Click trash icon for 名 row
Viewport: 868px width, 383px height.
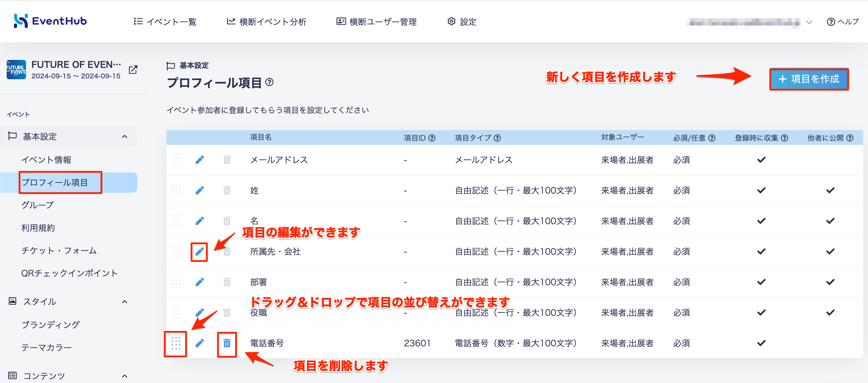tap(227, 221)
